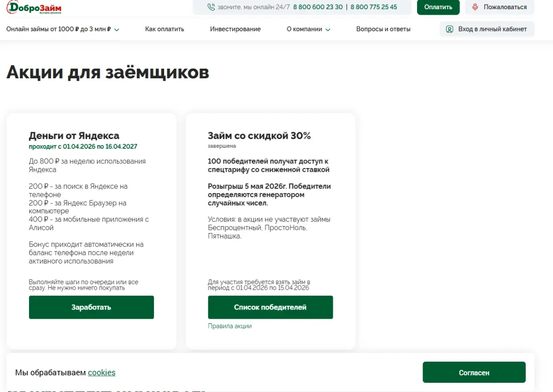Click the Оплатить button

point(438,7)
